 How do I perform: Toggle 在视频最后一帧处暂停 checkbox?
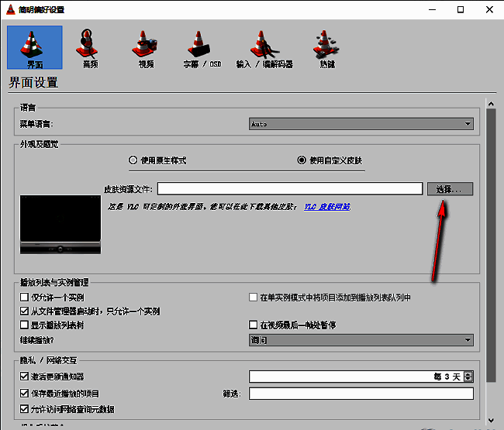[x=254, y=325]
